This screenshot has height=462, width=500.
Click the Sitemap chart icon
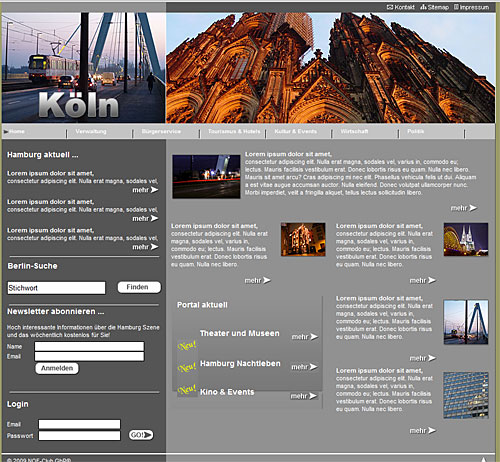423,7
